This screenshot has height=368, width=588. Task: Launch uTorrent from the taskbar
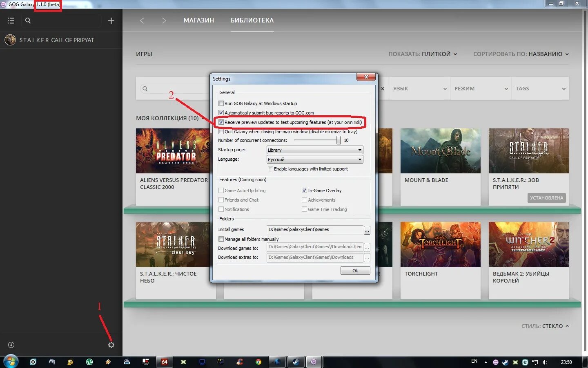89,362
